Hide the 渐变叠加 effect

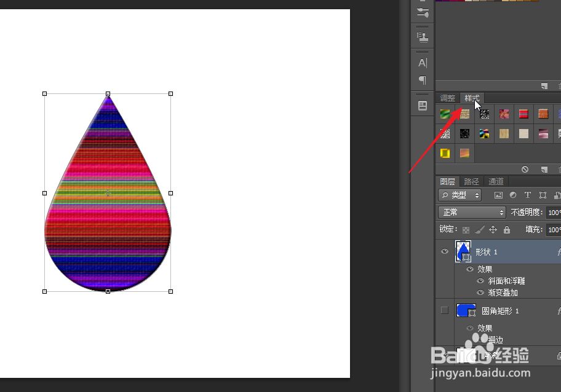(x=480, y=292)
